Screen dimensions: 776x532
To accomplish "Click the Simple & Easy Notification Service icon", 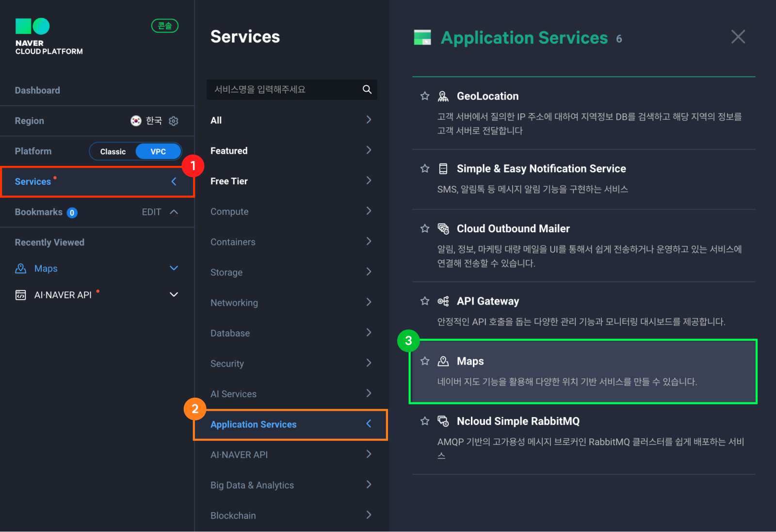I will (x=443, y=168).
